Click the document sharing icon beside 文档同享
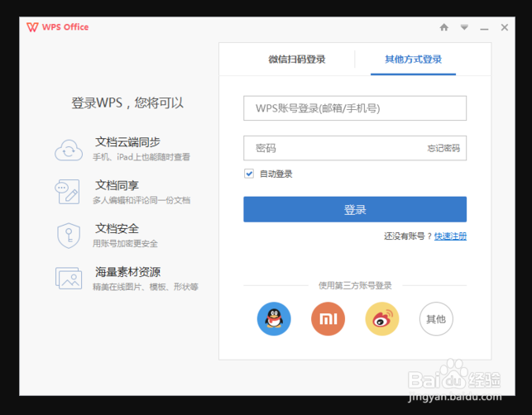 click(x=68, y=192)
